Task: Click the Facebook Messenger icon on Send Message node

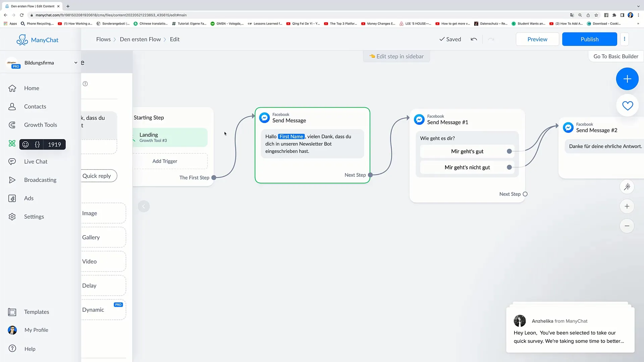Action: point(265,118)
